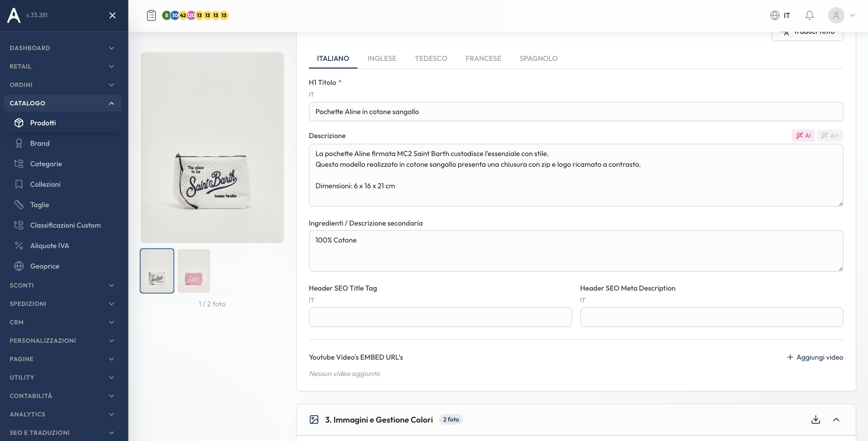
Task: Open the globe language selector IT
Action: (780, 15)
